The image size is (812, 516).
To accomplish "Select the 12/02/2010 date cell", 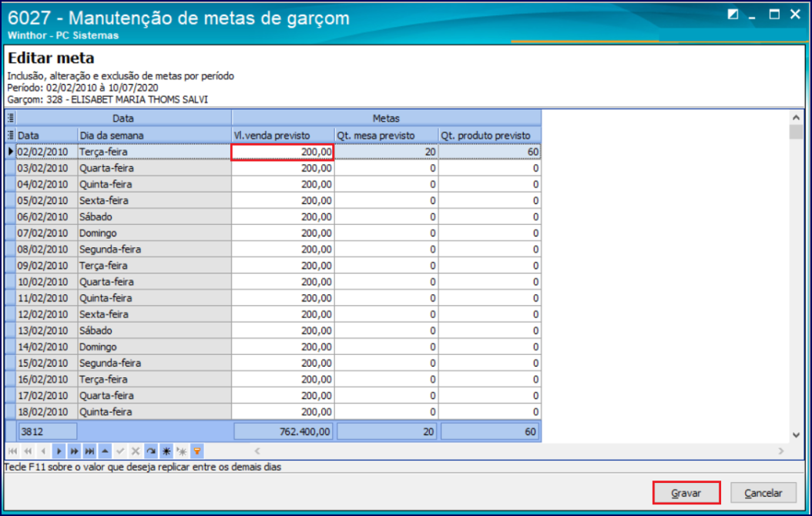I will point(47,314).
